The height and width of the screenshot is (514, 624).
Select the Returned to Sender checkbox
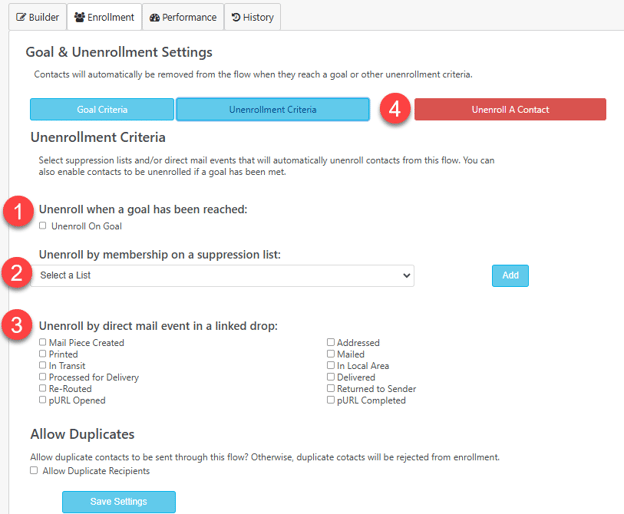tap(331, 388)
